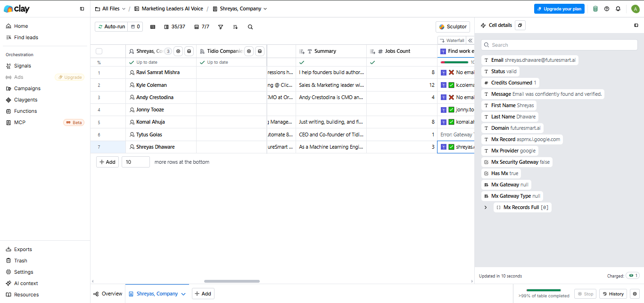Collapse the left sidebar using the panel icon
The image size is (644, 303).
(x=82, y=8)
